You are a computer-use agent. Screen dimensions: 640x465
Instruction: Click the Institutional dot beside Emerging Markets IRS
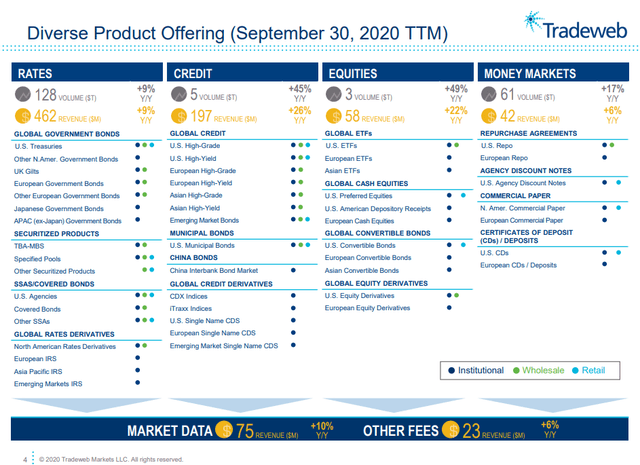point(138,383)
